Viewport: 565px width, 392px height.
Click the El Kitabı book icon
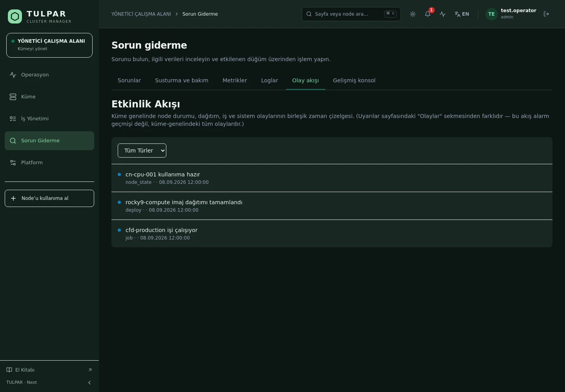pos(9,370)
